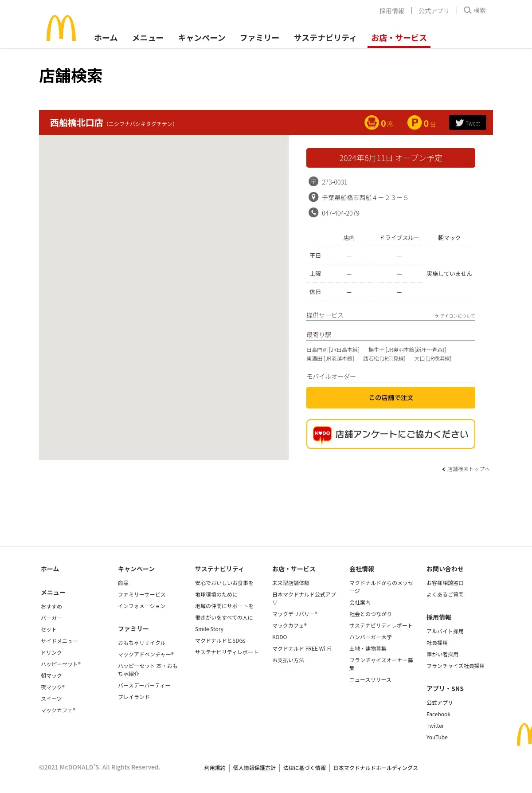Open footer お客様相談窓口 link
Screen dimensions: 532x793
[x=445, y=583]
